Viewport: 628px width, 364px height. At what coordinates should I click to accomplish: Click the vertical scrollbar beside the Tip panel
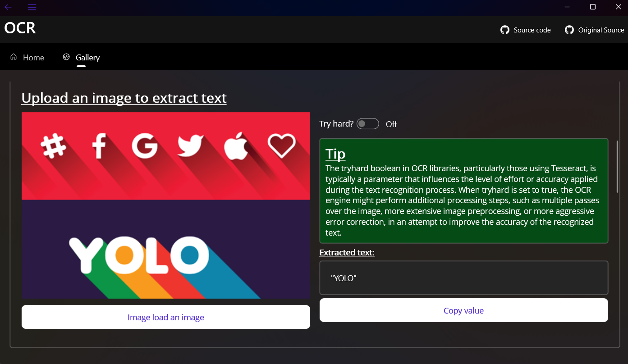pos(617,167)
